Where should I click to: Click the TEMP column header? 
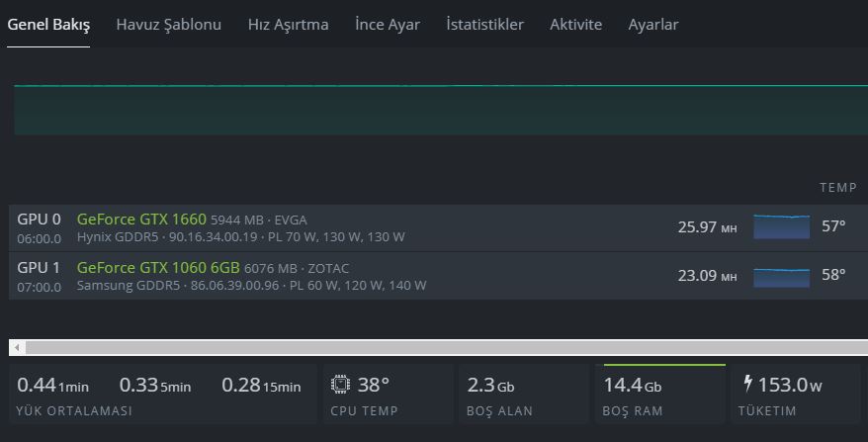pos(838,188)
